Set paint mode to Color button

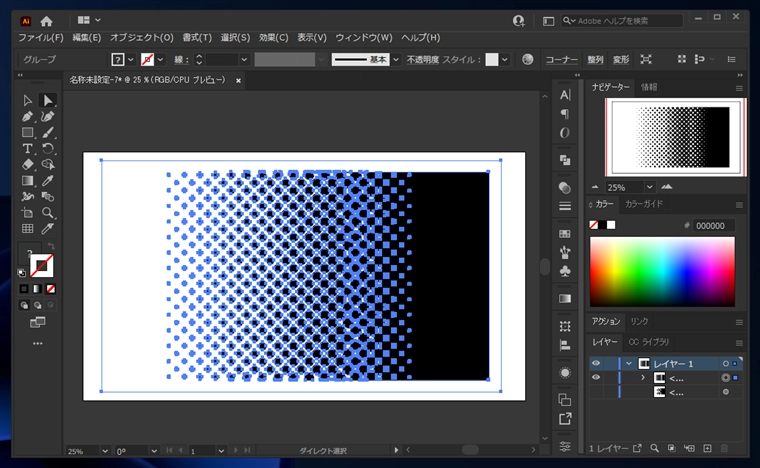pos(24,289)
